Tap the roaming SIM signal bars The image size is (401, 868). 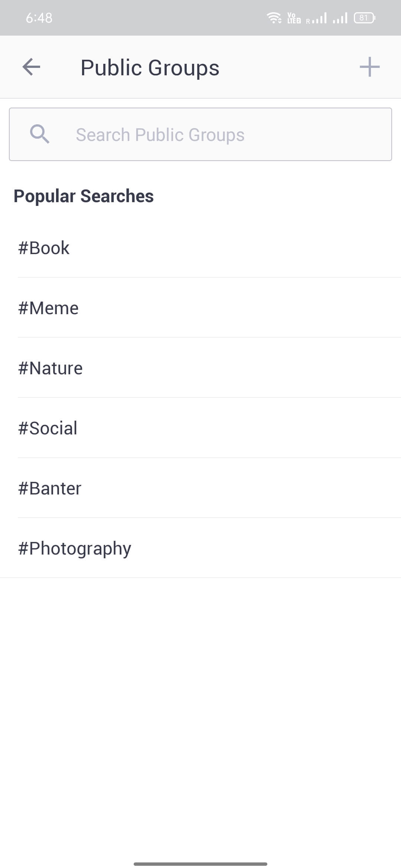320,18
